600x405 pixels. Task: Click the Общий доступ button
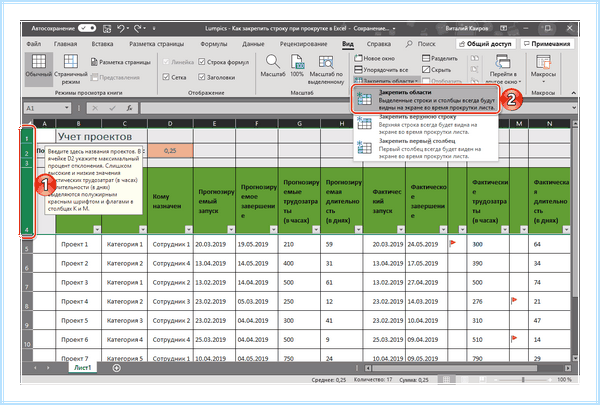point(486,44)
